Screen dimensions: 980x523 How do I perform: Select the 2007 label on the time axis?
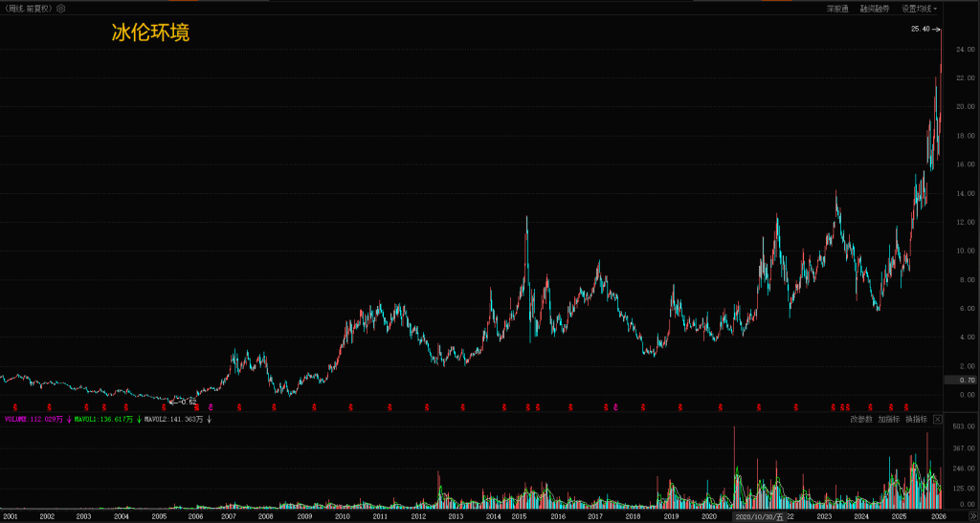pyautogui.click(x=228, y=516)
